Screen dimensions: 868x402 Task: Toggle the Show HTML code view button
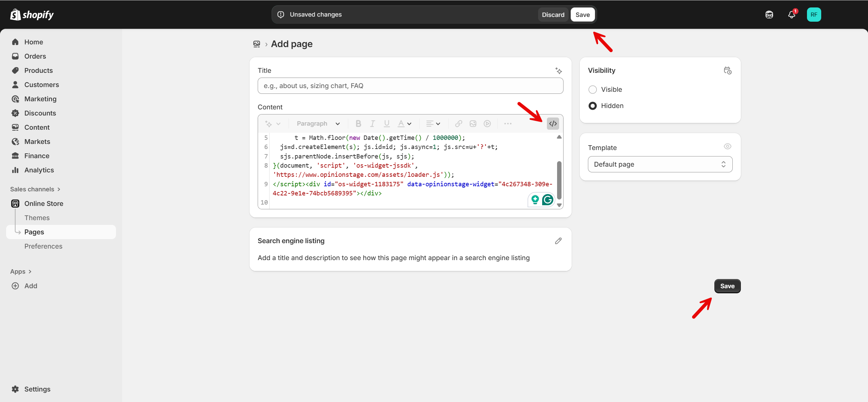coord(553,124)
